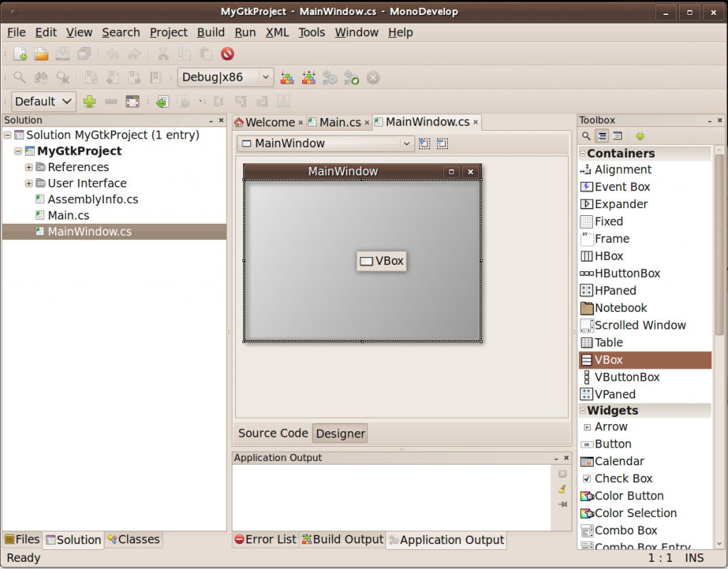Click the New File toolbar icon
This screenshot has height=569, width=728.
tap(20, 54)
